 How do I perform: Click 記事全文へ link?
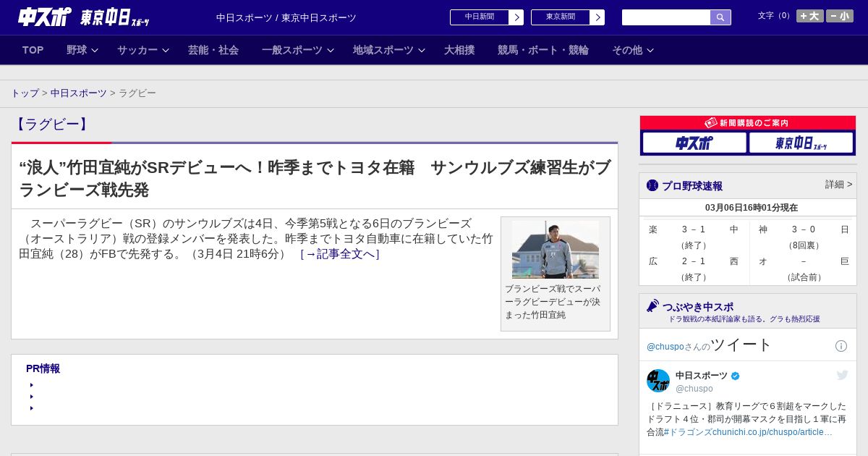pyautogui.click(x=340, y=254)
